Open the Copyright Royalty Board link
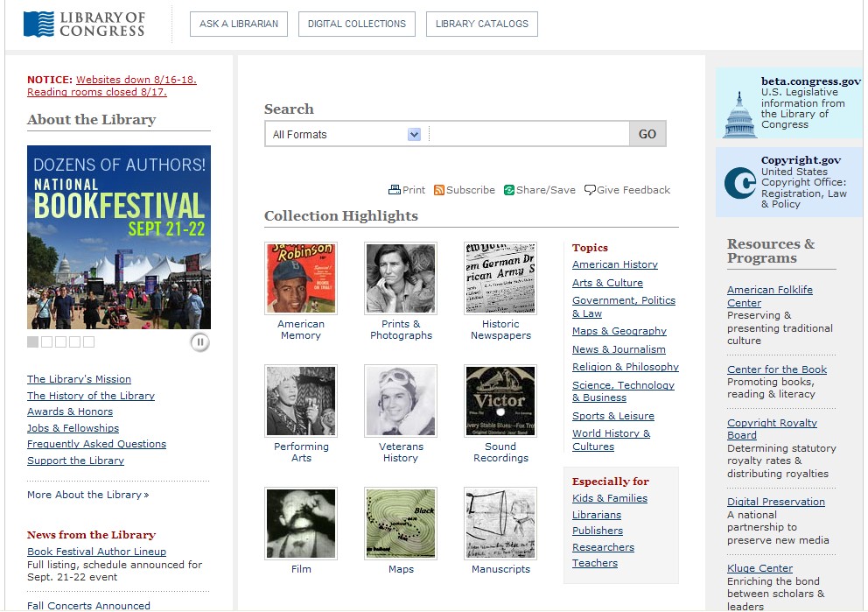 772,429
